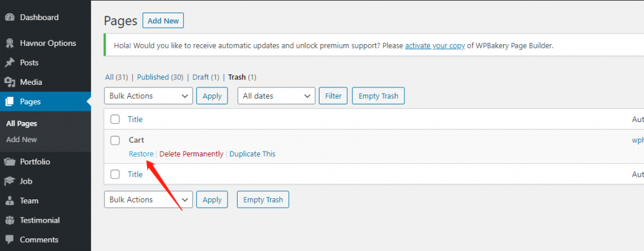644x251 pixels.
Task: Click the top Empty Trash button
Action: pyautogui.click(x=378, y=96)
